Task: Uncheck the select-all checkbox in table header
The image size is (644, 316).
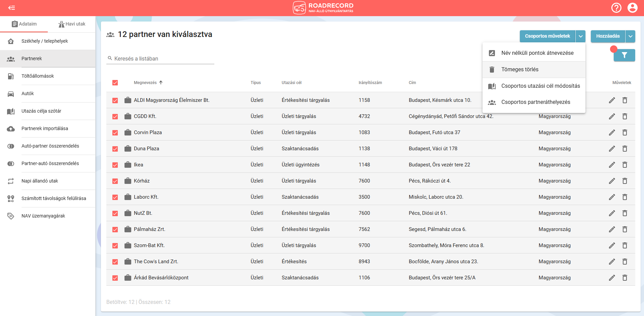Action: [115, 83]
